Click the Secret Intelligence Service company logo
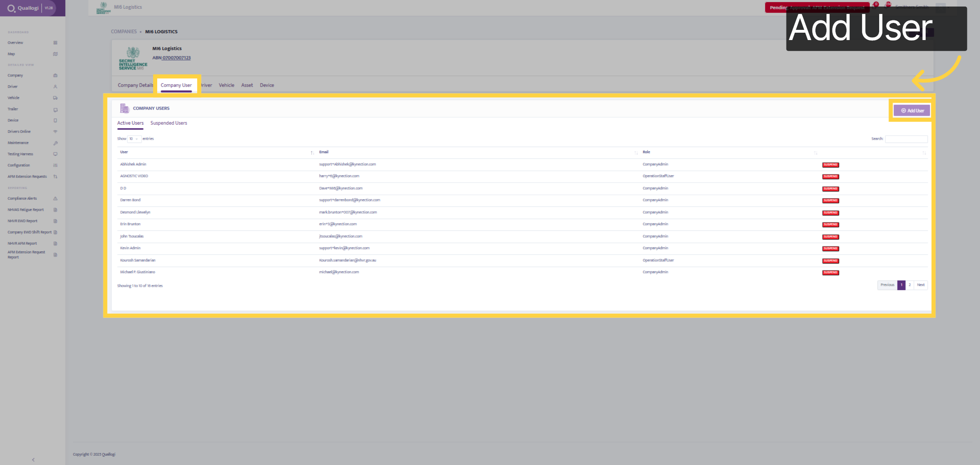980x465 pixels. click(133, 58)
